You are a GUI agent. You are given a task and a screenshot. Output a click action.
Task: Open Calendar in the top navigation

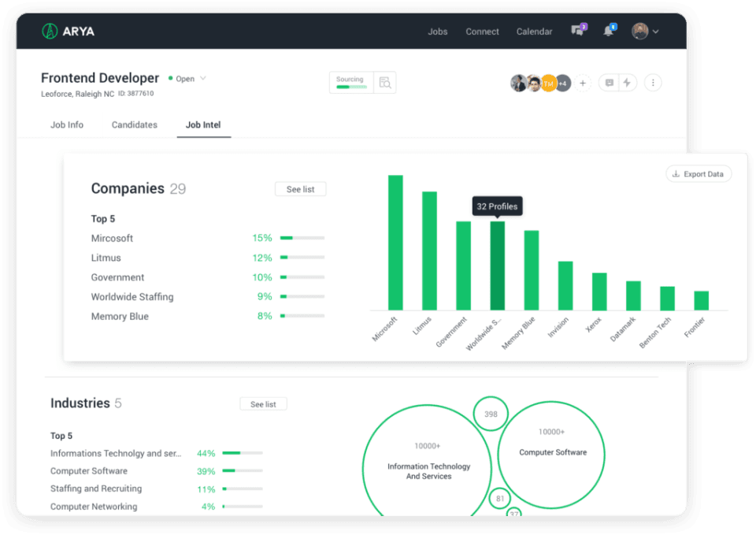coord(534,32)
